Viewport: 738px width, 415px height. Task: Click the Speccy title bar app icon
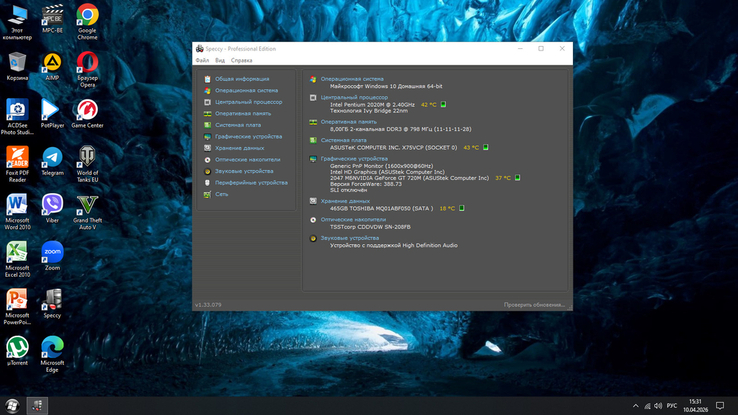[200, 48]
